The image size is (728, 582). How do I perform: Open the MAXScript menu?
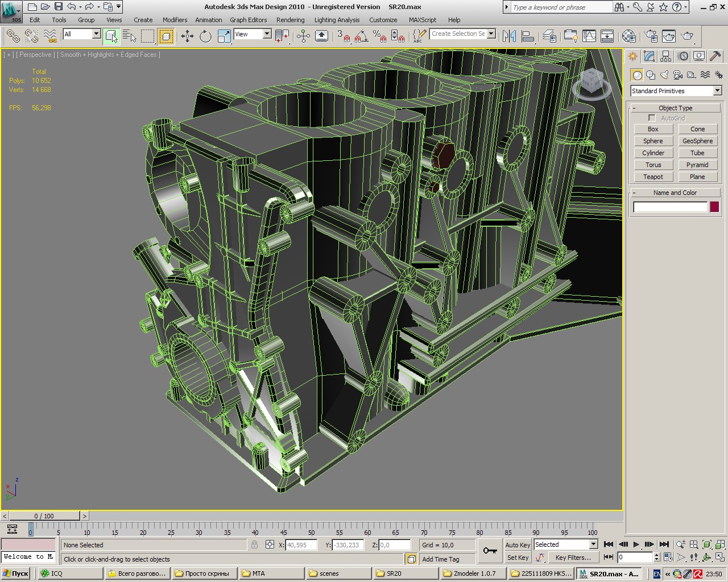(x=423, y=20)
